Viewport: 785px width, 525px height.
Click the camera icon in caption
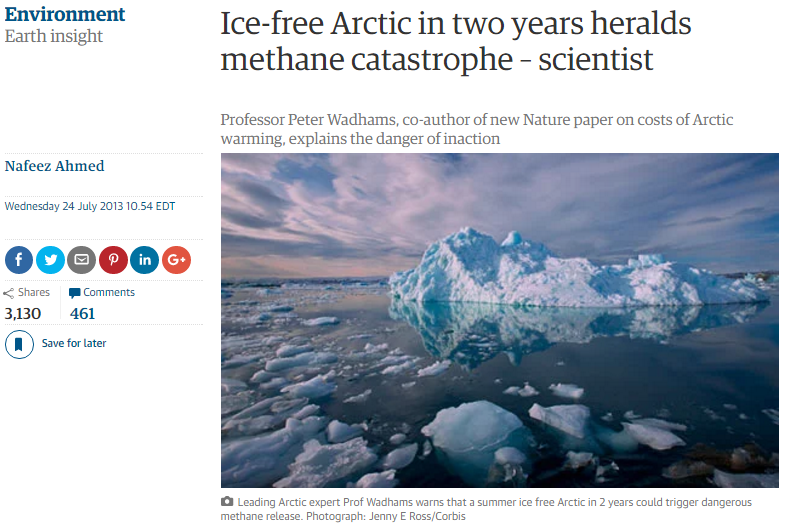point(227,501)
